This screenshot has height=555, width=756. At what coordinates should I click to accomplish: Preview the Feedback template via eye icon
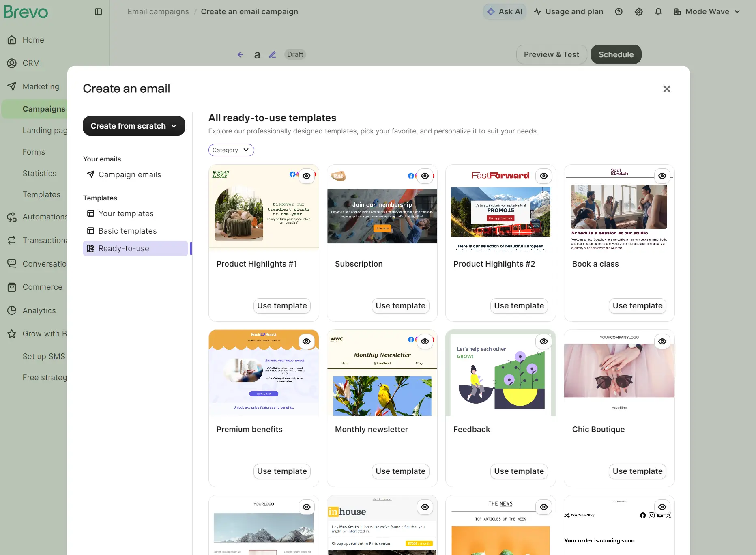point(544,342)
